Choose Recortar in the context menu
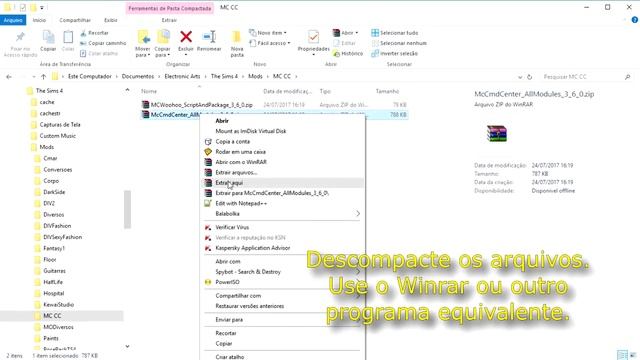Viewport: 640px width, 360px height. (282, 333)
